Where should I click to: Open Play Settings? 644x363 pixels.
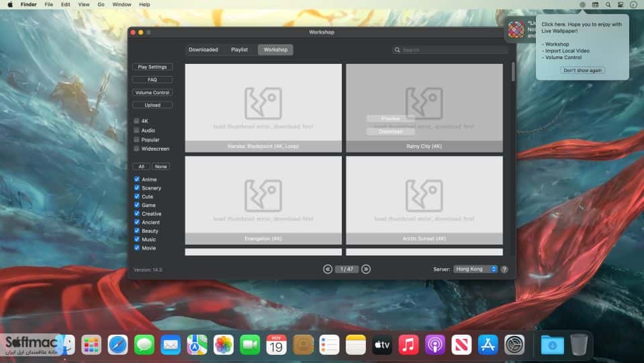[x=152, y=67]
